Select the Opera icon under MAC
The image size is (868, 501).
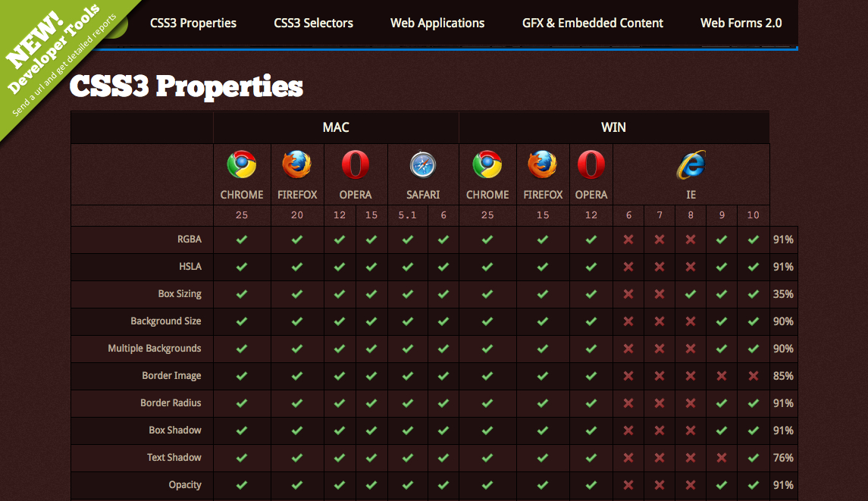(x=356, y=164)
